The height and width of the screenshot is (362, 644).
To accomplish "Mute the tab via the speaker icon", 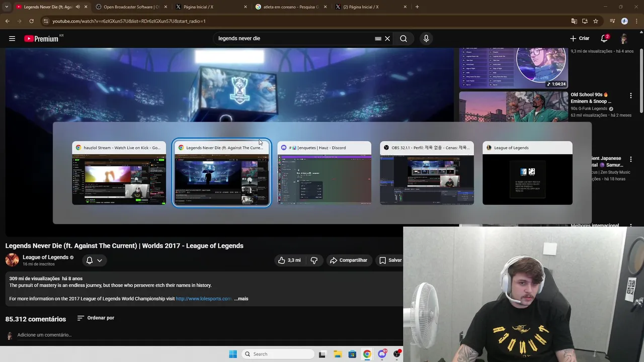I will (77, 7).
